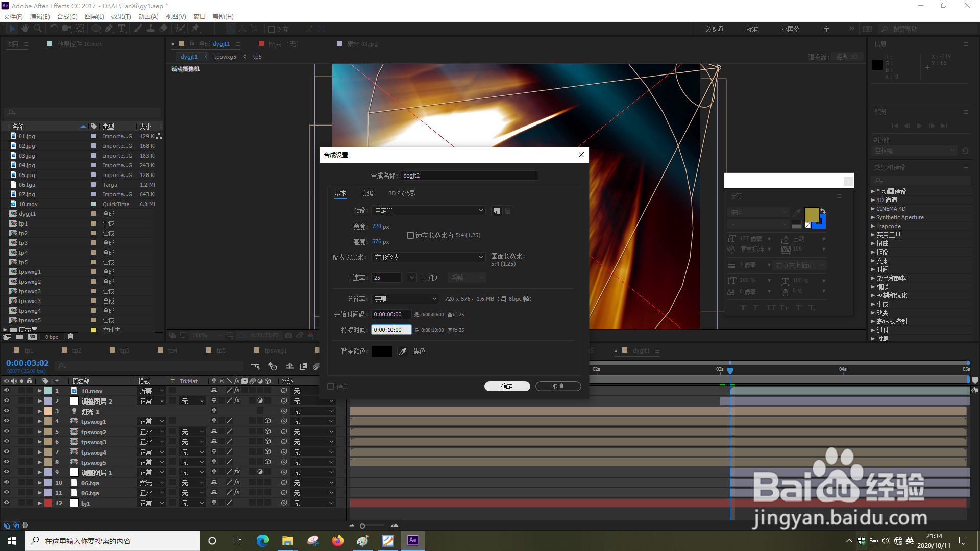Toggle the snapping checkbox in toolbar
This screenshot has height=551, width=980.
point(272,29)
